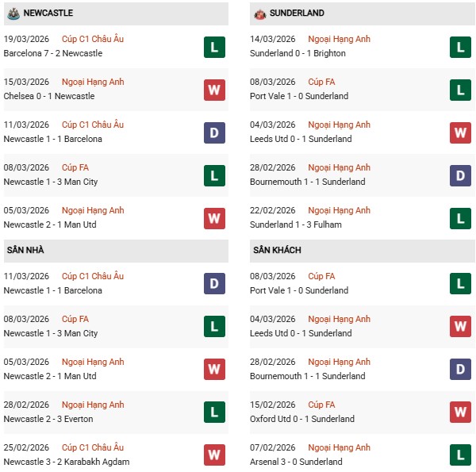Click the L badge for Sunderland 0 - 1 Brighton

tap(460, 47)
